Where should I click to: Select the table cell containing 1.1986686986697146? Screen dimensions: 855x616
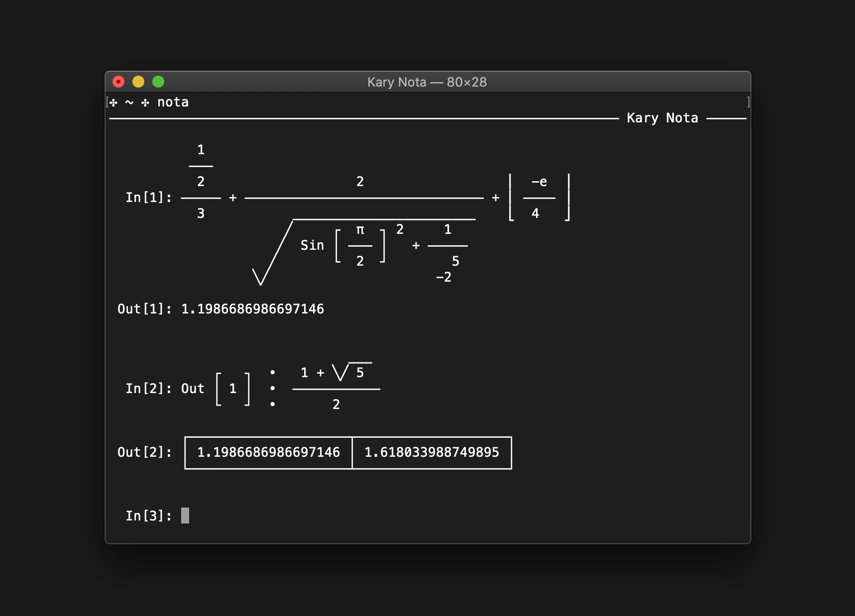268,452
